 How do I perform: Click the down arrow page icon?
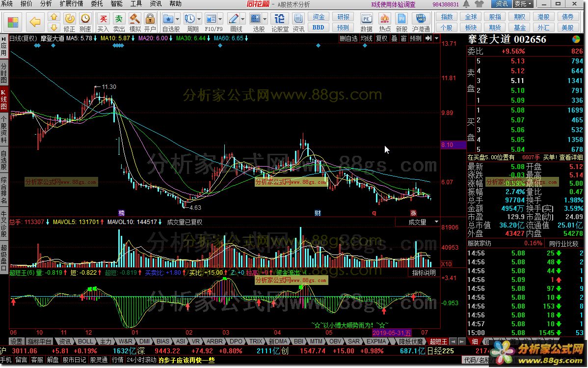click(54, 28)
